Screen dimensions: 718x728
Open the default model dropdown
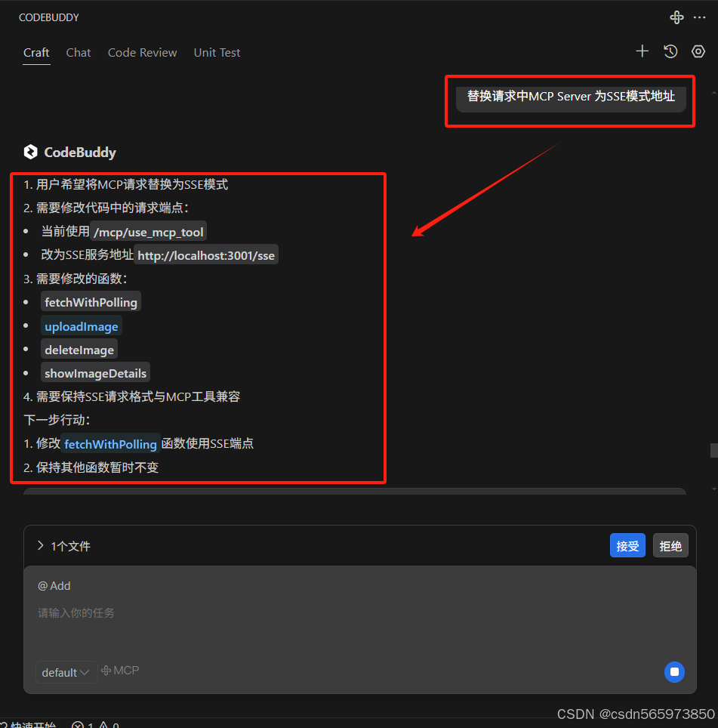[x=66, y=672]
